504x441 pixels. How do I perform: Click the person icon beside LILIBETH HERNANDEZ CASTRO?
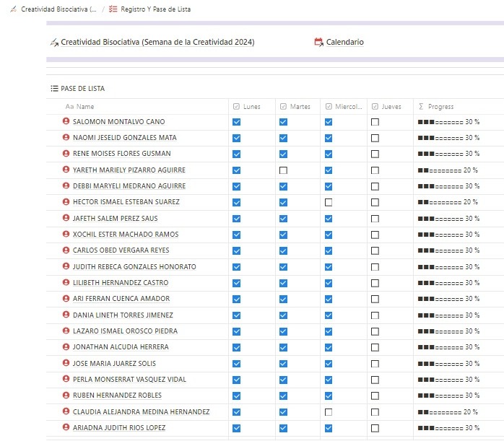pyautogui.click(x=66, y=282)
